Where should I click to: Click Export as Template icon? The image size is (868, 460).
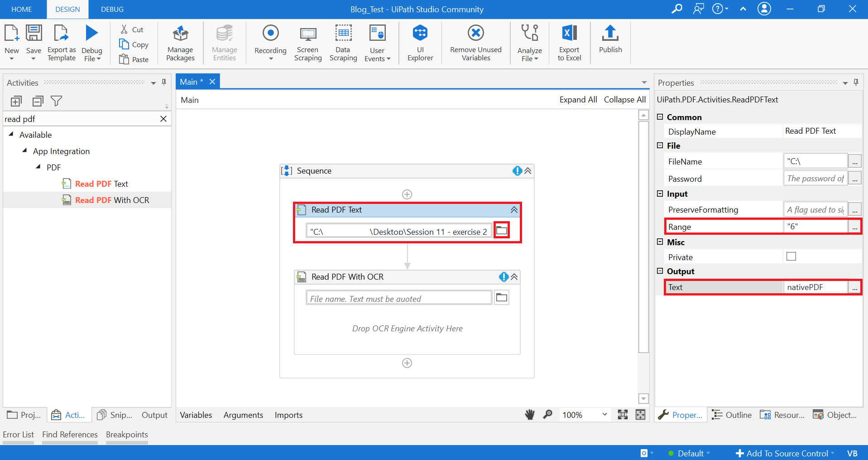pyautogui.click(x=61, y=33)
